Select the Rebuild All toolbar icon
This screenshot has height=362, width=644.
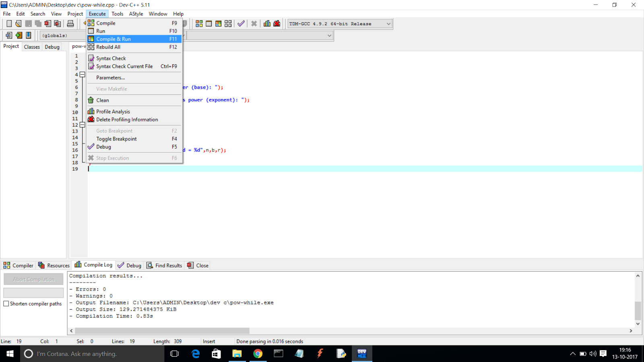tap(228, 23)
